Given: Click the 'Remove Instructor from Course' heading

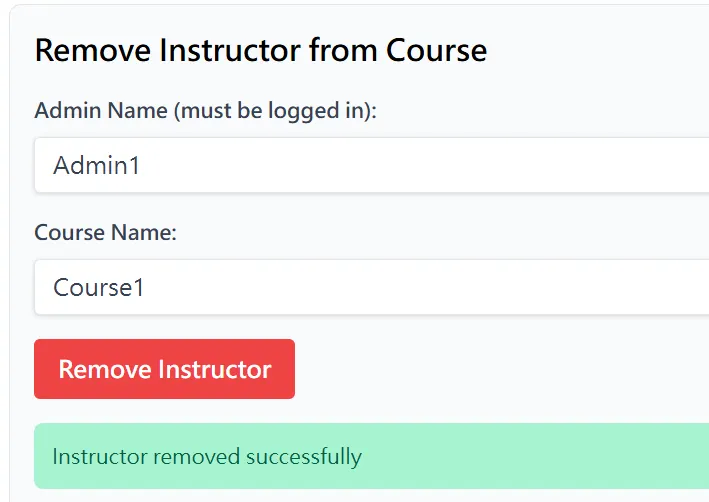Looking at the screenshot, I should [260, 50].
